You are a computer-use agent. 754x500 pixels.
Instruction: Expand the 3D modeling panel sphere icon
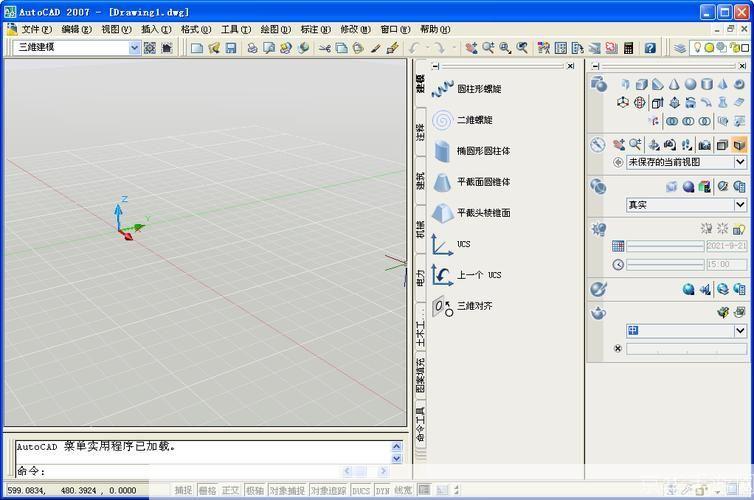point(599,85)
